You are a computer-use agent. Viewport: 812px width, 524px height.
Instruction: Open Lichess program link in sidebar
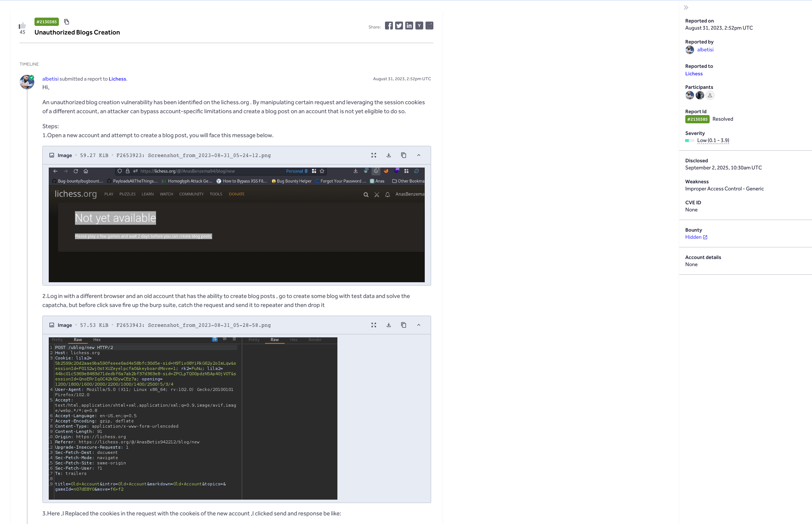pyautogui.click(x=694, y=74)
